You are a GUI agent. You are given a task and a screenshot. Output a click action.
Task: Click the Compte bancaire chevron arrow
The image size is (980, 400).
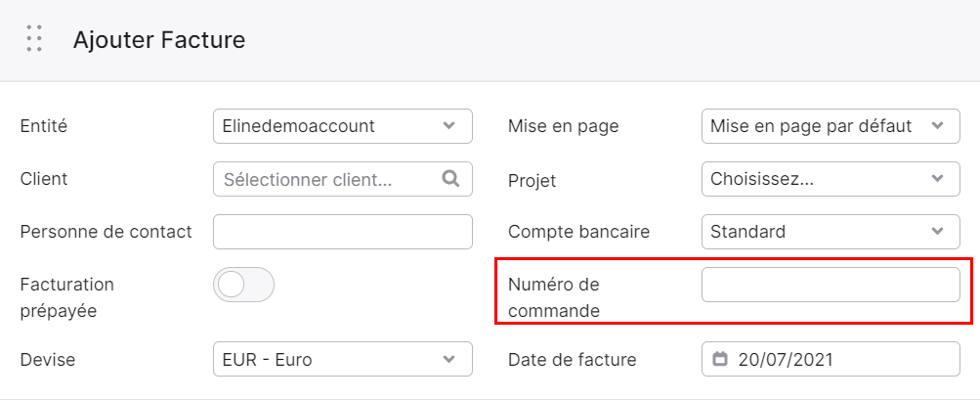(937, 232)
